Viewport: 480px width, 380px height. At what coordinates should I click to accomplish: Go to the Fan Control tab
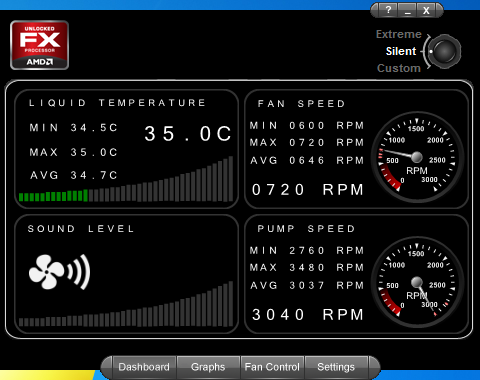272,367
